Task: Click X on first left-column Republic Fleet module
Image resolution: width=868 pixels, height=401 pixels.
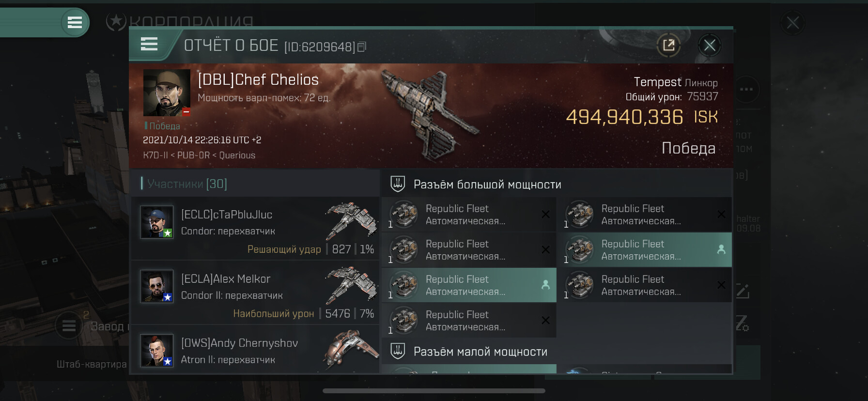Action: click(x=545, y=214)
